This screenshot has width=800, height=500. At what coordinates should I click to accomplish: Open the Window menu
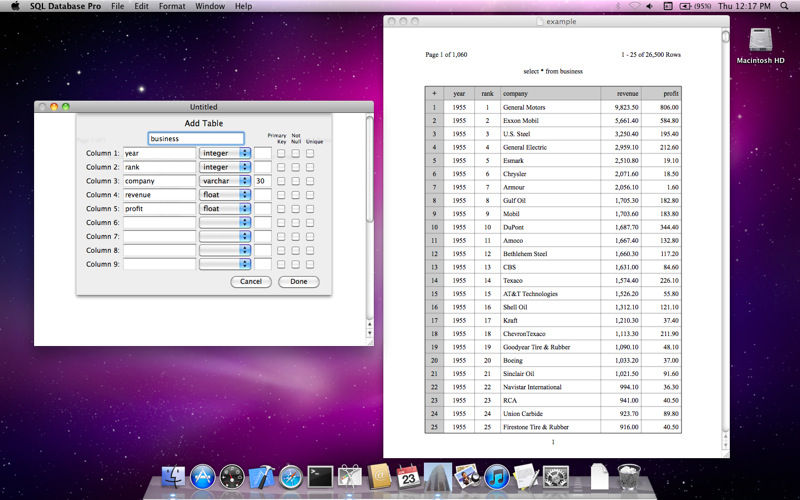click(210, 6)
